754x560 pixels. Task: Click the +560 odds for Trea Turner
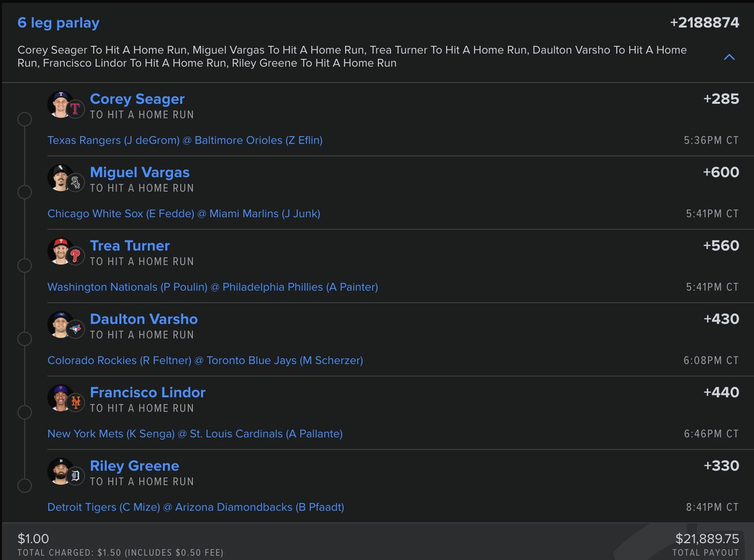721,246
